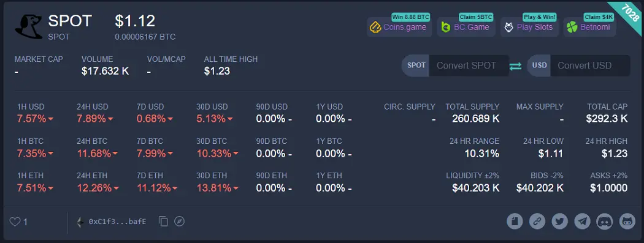Click the $17.632 K volume value

tap(105, 71)
